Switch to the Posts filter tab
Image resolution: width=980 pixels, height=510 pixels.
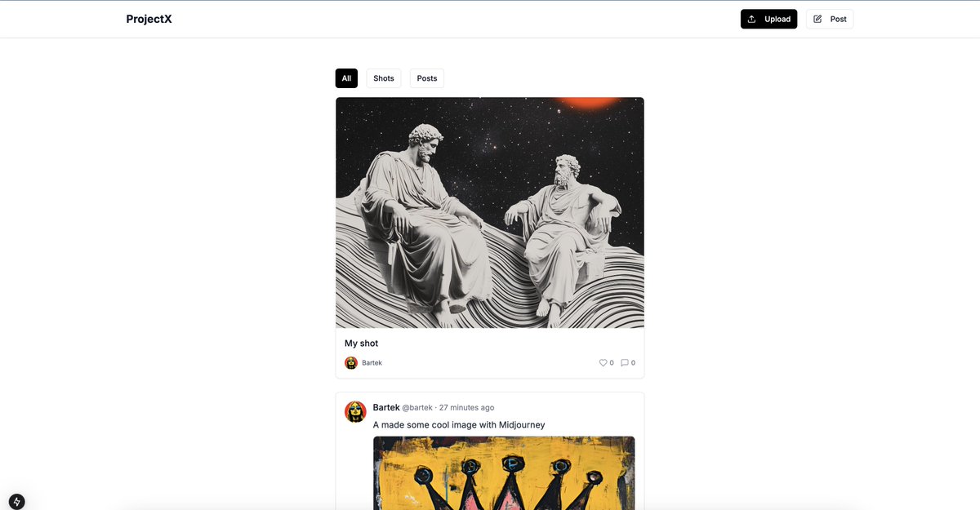(427, 78)
